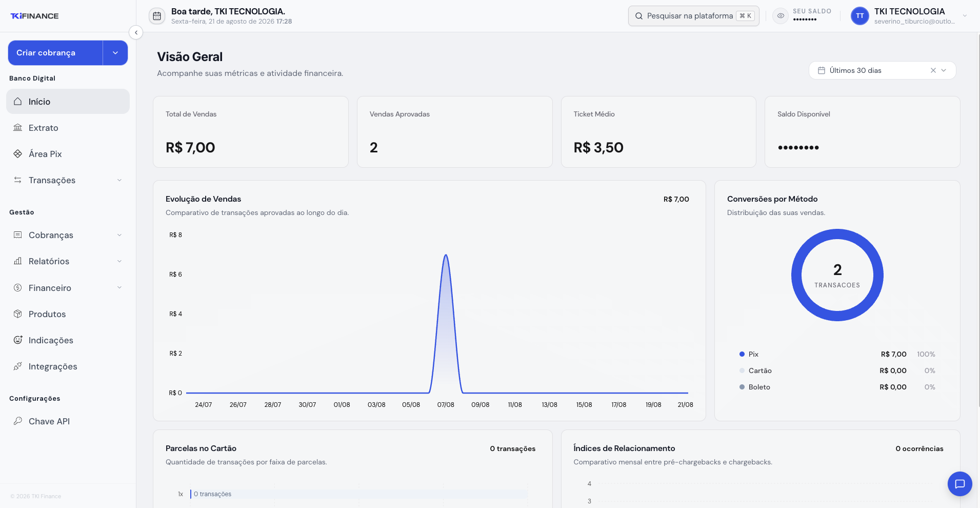Click the Boleto legend gray dot
The height and width of the screenshot is (508, 980).
point(742,387)
